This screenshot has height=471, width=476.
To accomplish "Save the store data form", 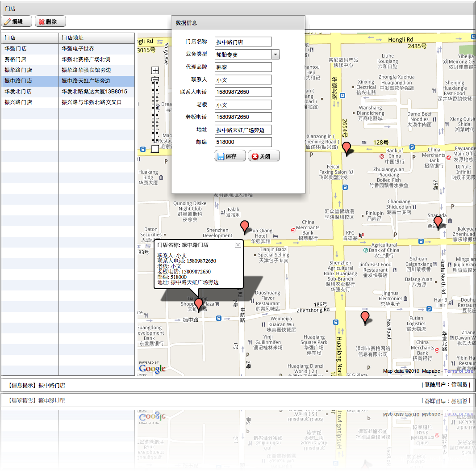I will pos(230,156).
